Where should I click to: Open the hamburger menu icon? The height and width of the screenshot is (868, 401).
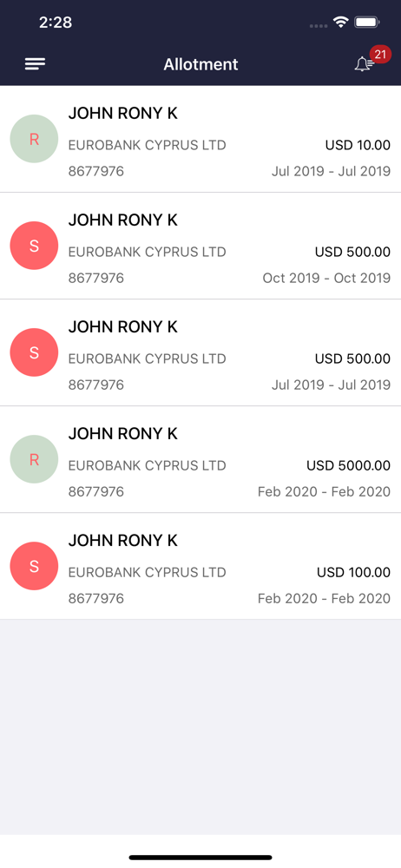tap(35, 64)
